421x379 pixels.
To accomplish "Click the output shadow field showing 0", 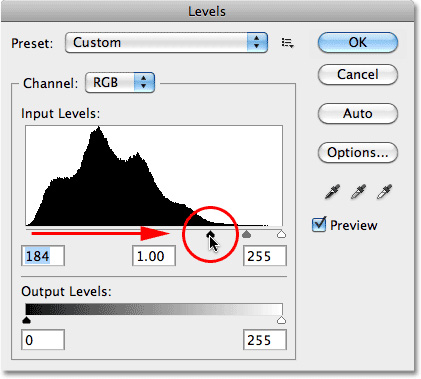I will pos(43,340).
